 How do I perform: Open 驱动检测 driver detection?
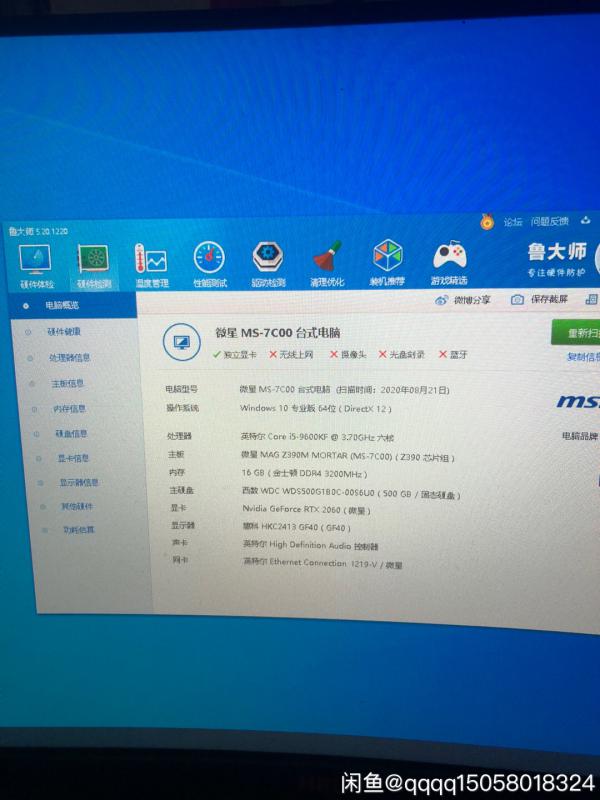pyautogui.click(x=268, y=264)
